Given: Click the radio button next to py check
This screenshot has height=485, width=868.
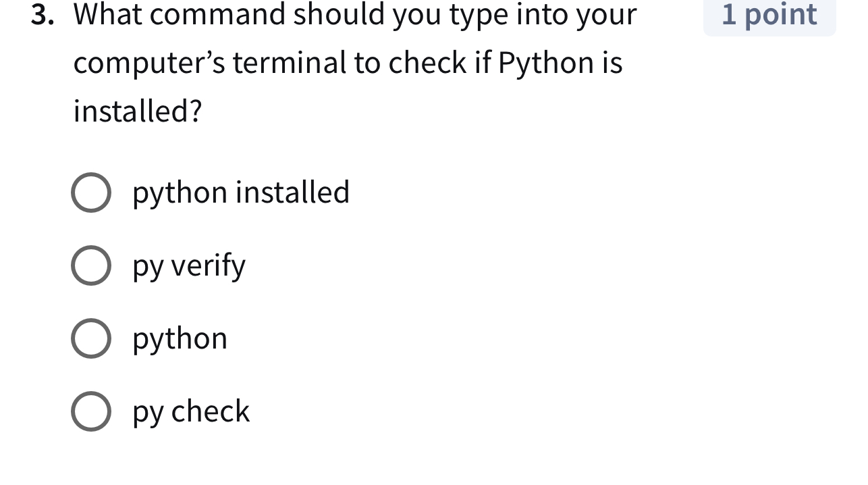Looking at the screenshot, I should pyautogui.click(x=91, y=411).
